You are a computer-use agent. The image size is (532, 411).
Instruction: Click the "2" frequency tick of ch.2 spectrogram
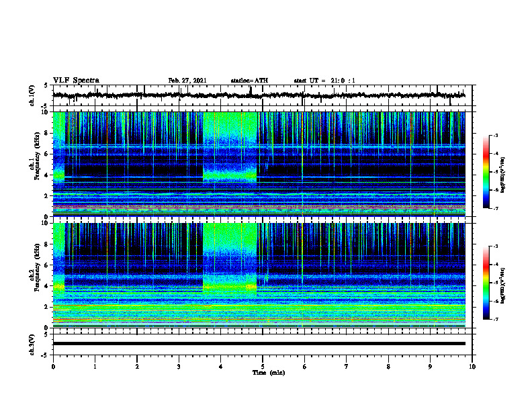coord(48,307)
